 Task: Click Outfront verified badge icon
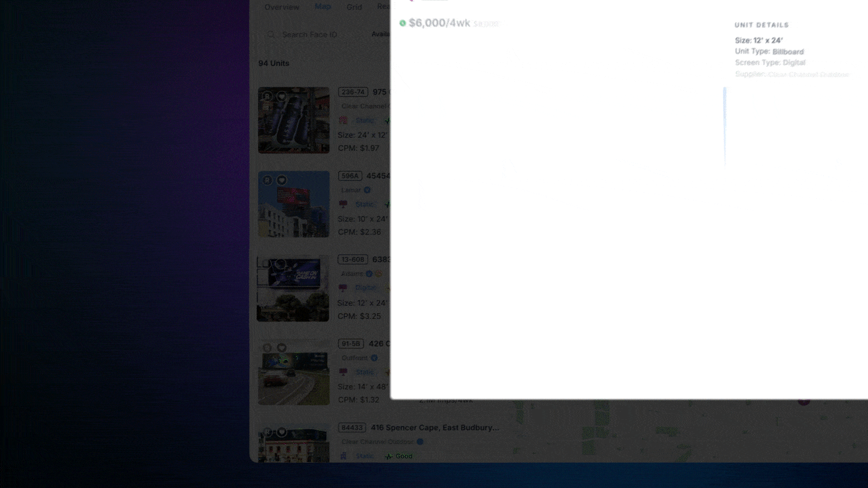pos(374,358)
